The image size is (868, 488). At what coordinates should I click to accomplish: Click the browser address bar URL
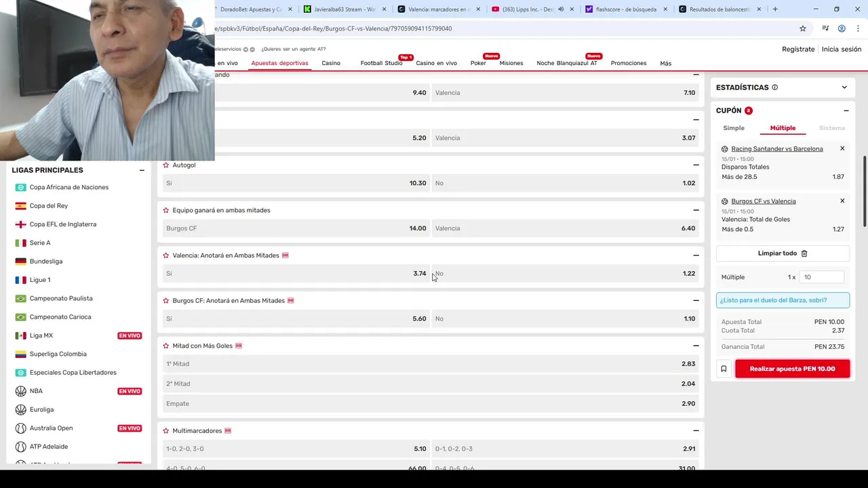click(x=334, y=28)
